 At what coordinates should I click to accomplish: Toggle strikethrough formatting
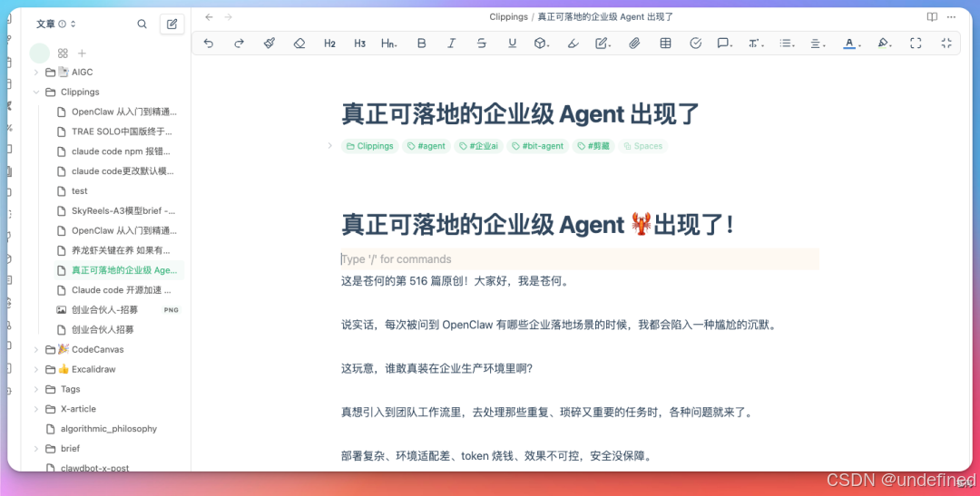pos(481,44)
